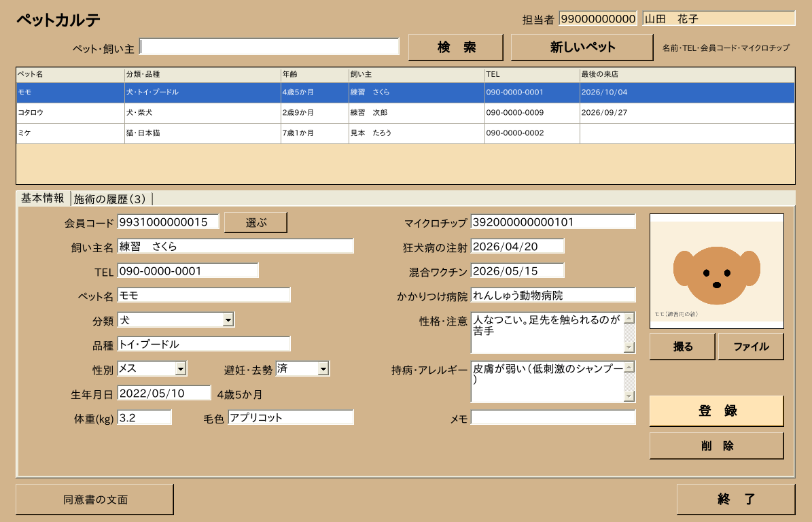The width and height of the screenshot is (812, 522).
Task: Click the 新しいペット button
Action: click(582, 48)
